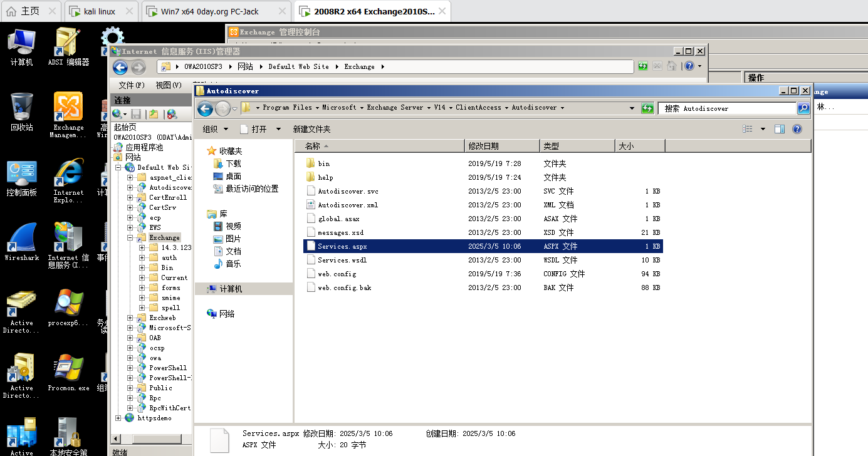Viewport: 868px width, 456px height.
Task: Click the Open button in explorer toolbar
Action: coord(255,129)
